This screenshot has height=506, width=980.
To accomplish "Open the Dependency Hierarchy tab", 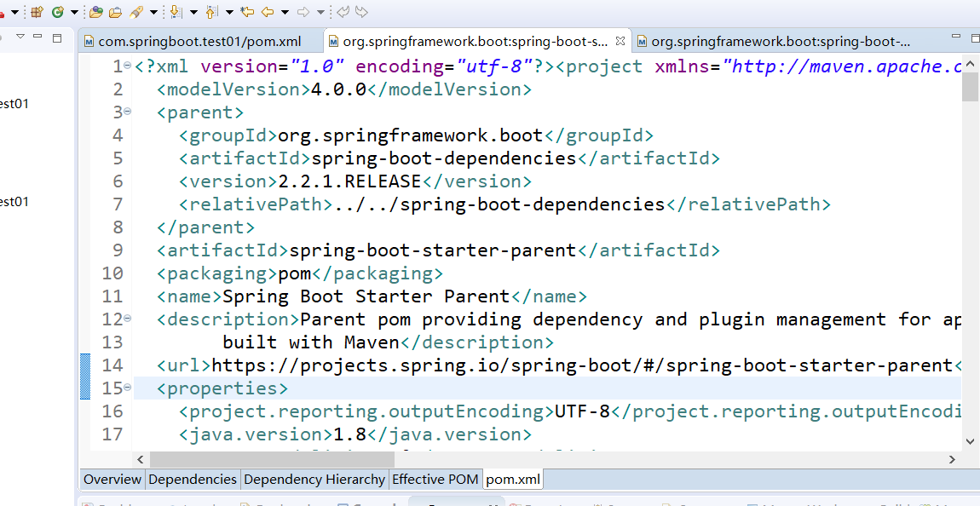I will click(x=314, y=479).
